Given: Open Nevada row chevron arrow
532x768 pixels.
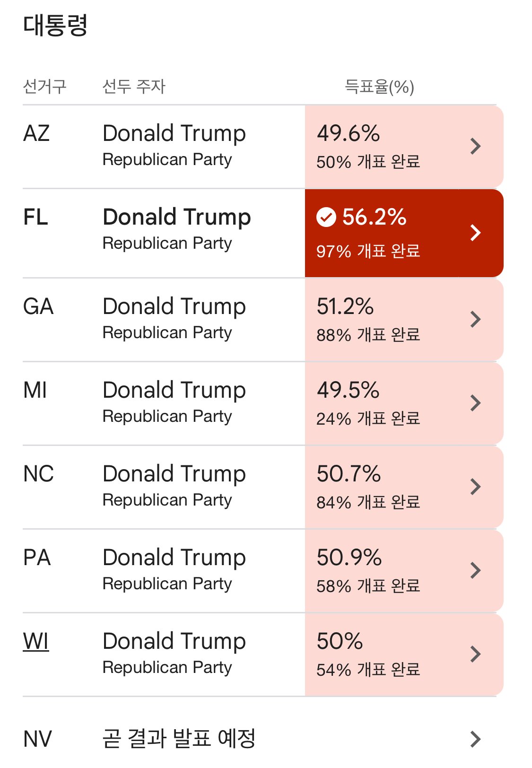Looking at the screenshot, I should click(x=475, y=739).
